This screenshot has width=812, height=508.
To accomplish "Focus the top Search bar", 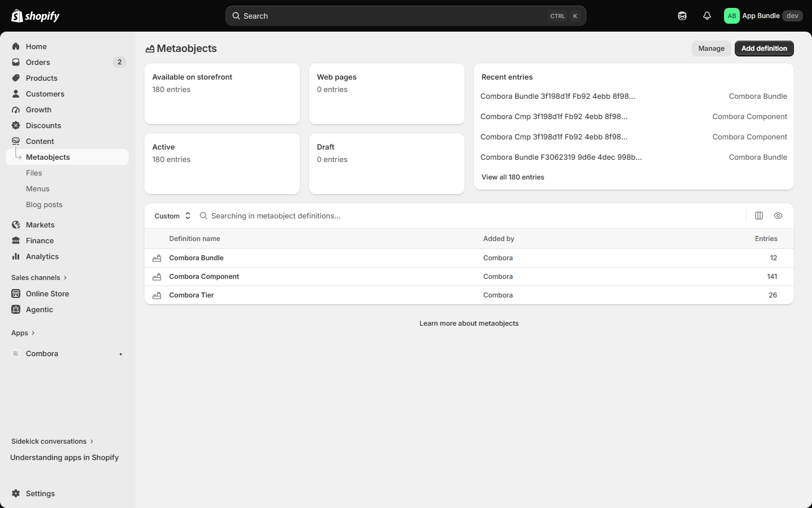I will pos(406,16).
